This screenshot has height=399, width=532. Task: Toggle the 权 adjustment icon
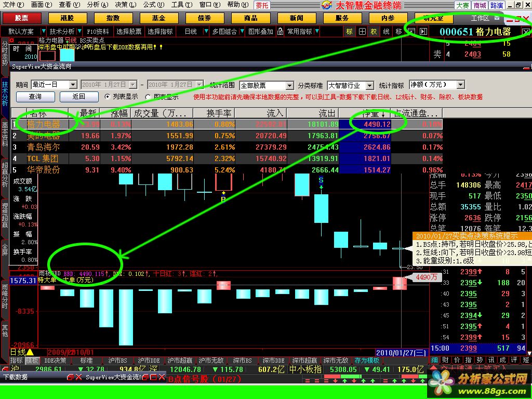pos(374,32)
